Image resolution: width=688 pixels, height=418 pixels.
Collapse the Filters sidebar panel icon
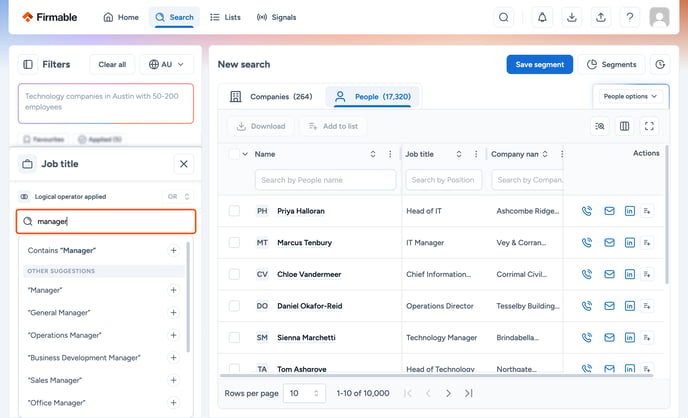[x=28, y=64]
